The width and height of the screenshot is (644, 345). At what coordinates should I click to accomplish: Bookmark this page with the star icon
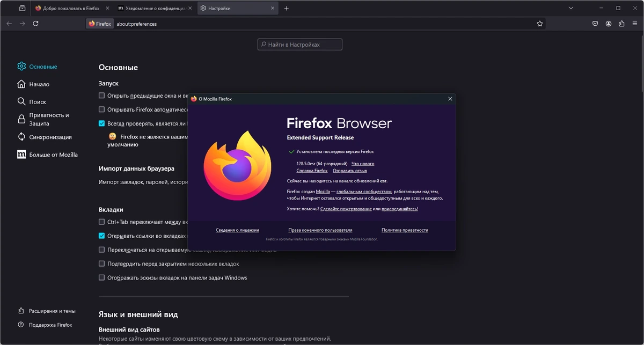(x=540, y=24)
